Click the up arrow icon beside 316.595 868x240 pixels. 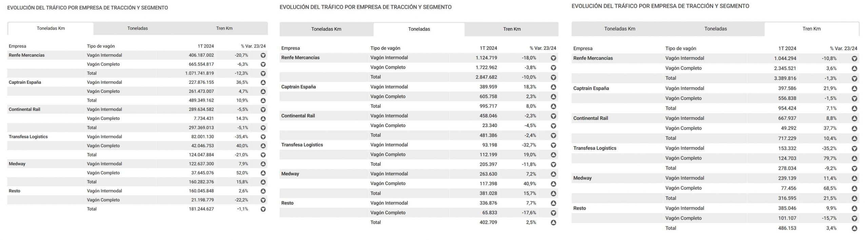[x=854, y=198]
